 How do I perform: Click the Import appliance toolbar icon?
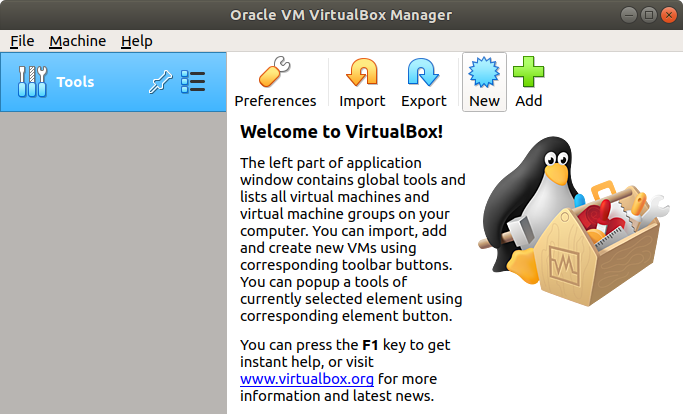coord(362,72)
